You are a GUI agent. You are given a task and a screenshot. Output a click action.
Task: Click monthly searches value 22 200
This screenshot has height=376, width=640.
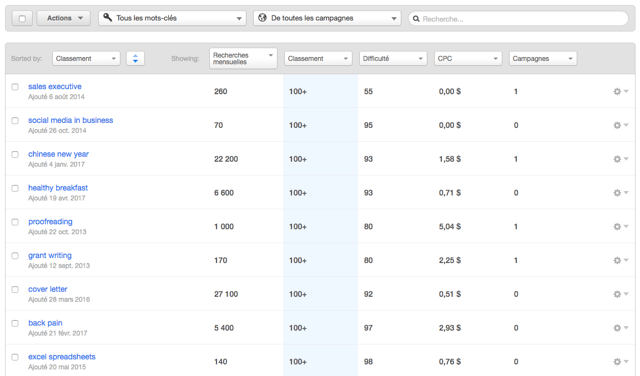226,159
